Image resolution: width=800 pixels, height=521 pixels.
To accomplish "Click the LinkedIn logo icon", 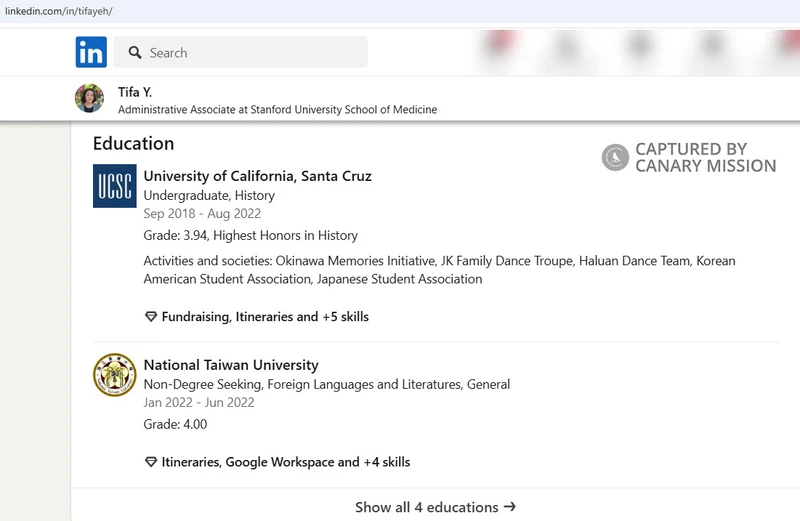I will (91, 52).
